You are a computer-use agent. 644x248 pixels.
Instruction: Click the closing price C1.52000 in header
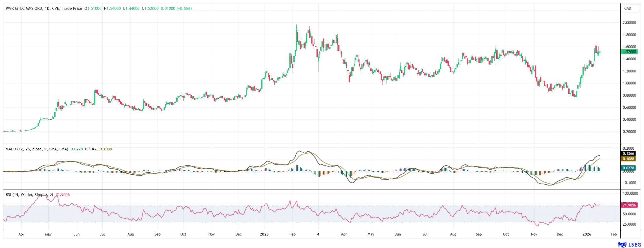(150, 8)
